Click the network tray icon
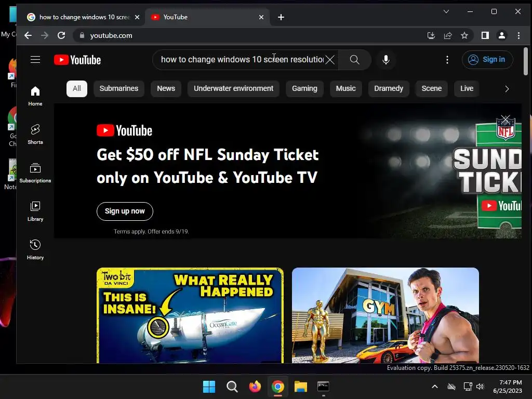532x399 pixels. pos(468,387)
